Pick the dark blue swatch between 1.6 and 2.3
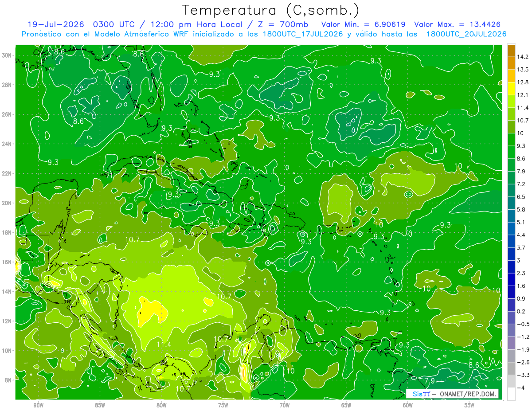The height and width of the screenshot is (411, 532). (x=511, y=280)
